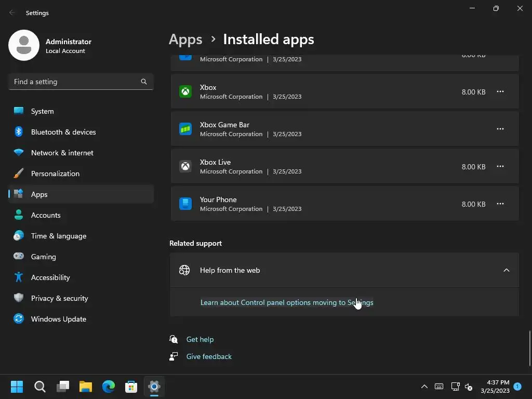Open Microsoft Store from the taskbar
Screen dimensions: 532x399
(x=131, y=387)
